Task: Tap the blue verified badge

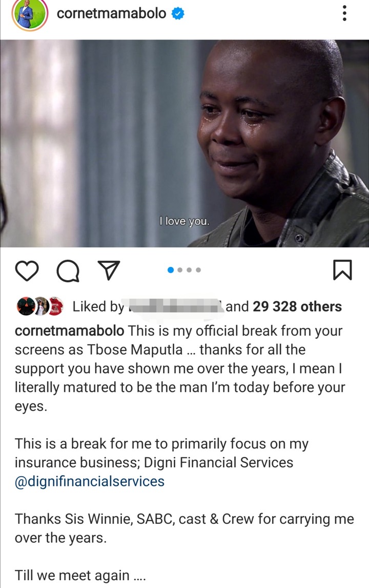Action: [178, 13]
